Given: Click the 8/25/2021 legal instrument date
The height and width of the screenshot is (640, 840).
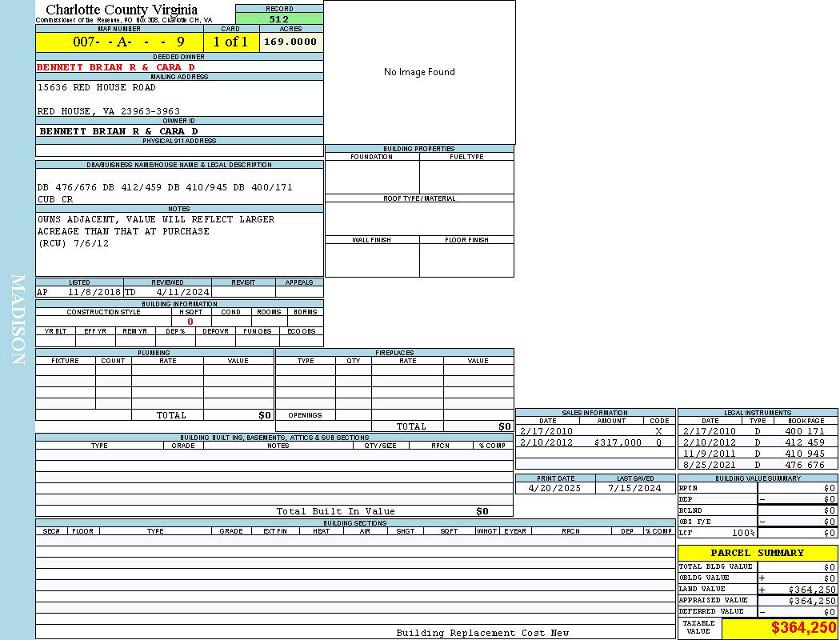Looking at the screenshot, I should coord(709,465).
